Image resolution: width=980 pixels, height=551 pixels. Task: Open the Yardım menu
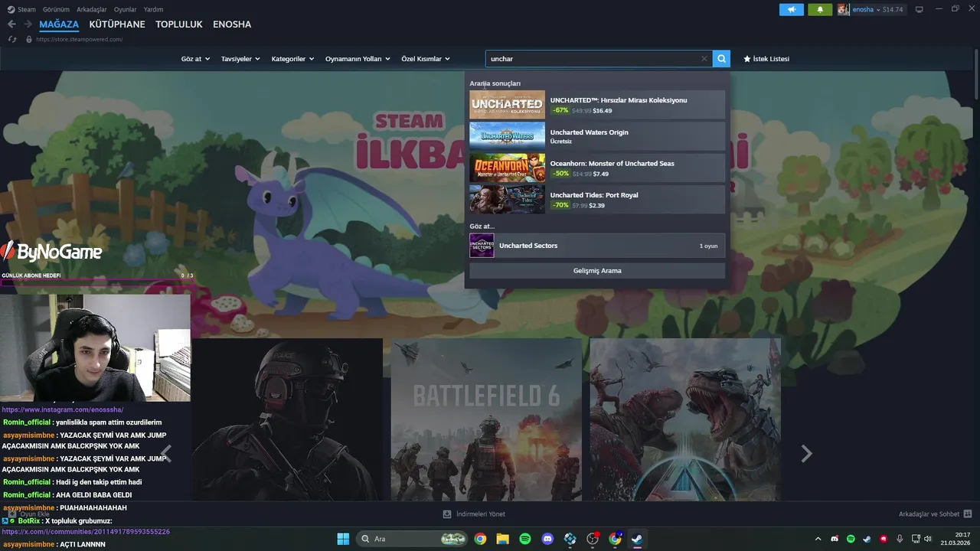tap(153, 9)
